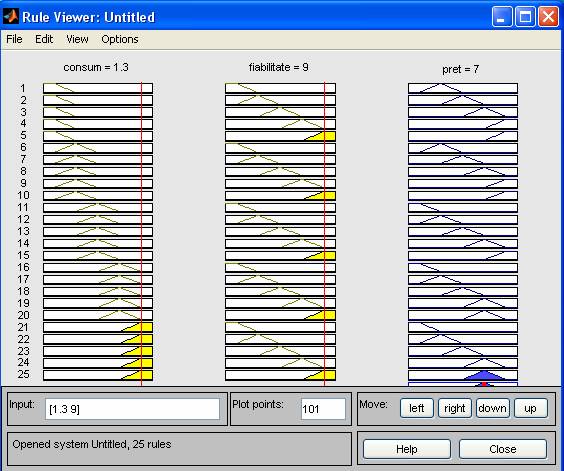Click the Plot points field showing 101
This screenshot has height=471, width=564.
pyautogui.click(x=323, y=409)
